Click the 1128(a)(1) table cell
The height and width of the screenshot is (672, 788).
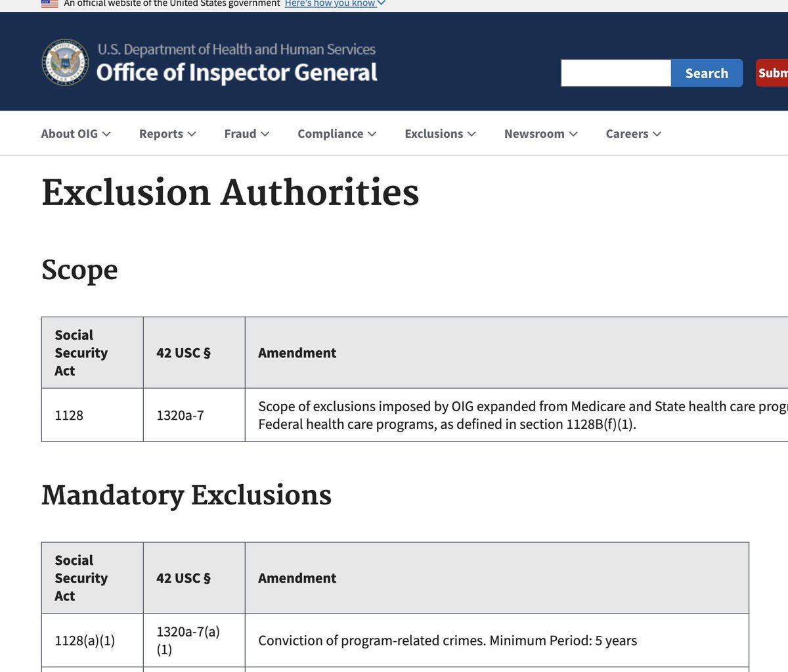[x=85, y=640]
